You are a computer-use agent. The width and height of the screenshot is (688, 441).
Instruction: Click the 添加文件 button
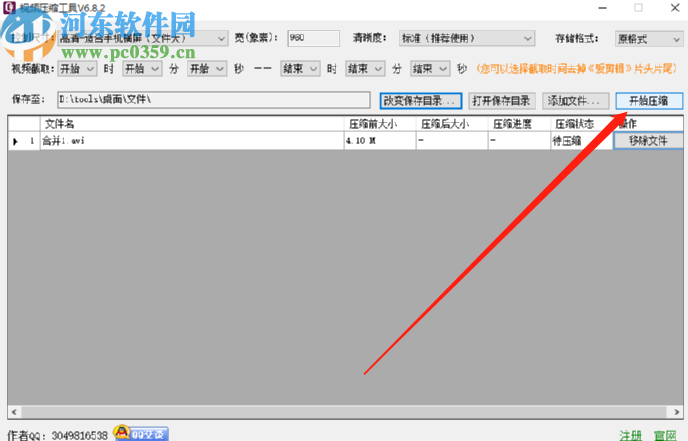576,101
